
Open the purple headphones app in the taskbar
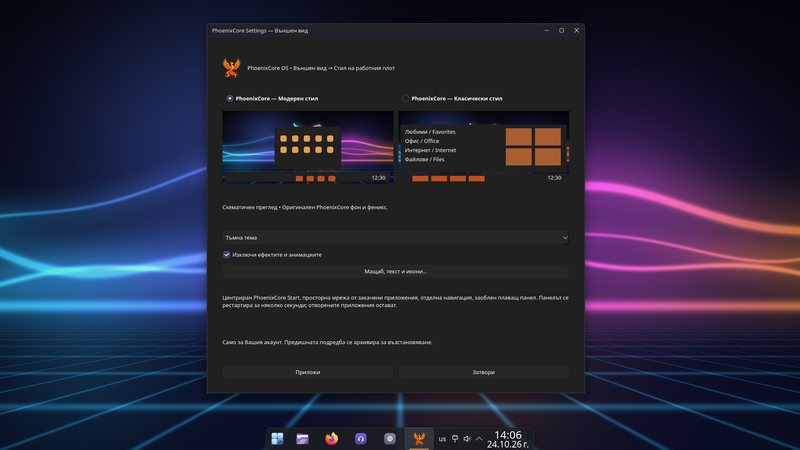pos(361,439)
